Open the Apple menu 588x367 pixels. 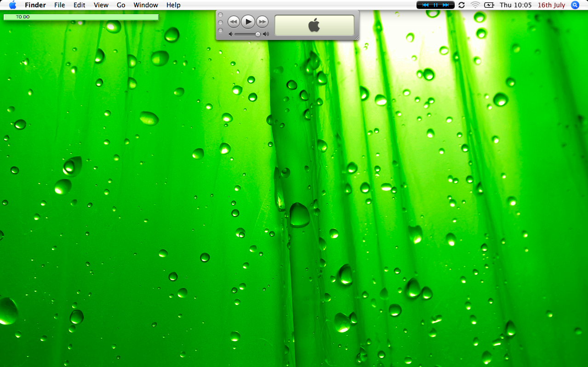12,5
